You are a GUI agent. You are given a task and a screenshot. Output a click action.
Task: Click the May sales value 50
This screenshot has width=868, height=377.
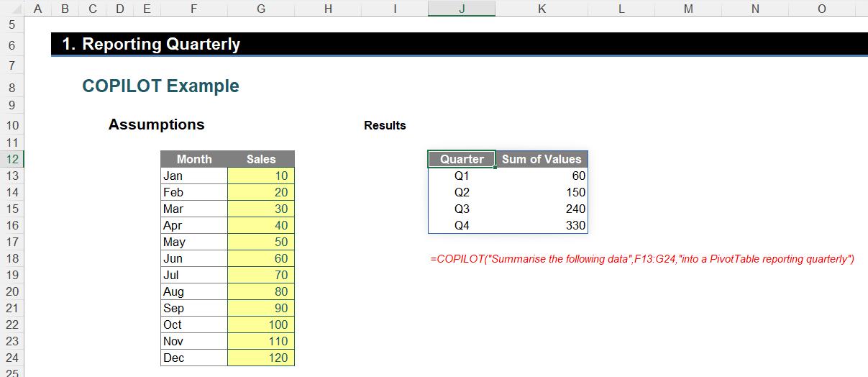click(261, 242)
